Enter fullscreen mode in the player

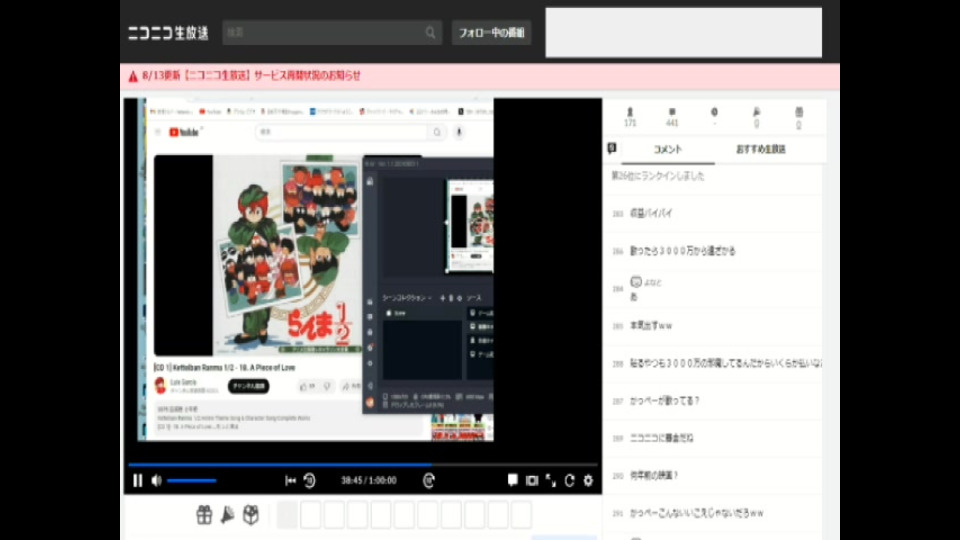tap(550, 481)
